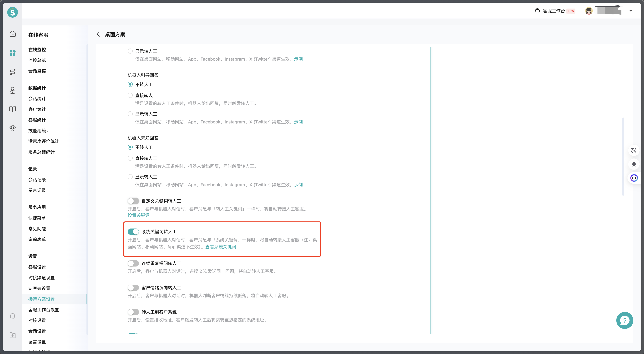Open the 查看系统关键词 link
This screenshot has width=644, height=354.
(220, 247)
